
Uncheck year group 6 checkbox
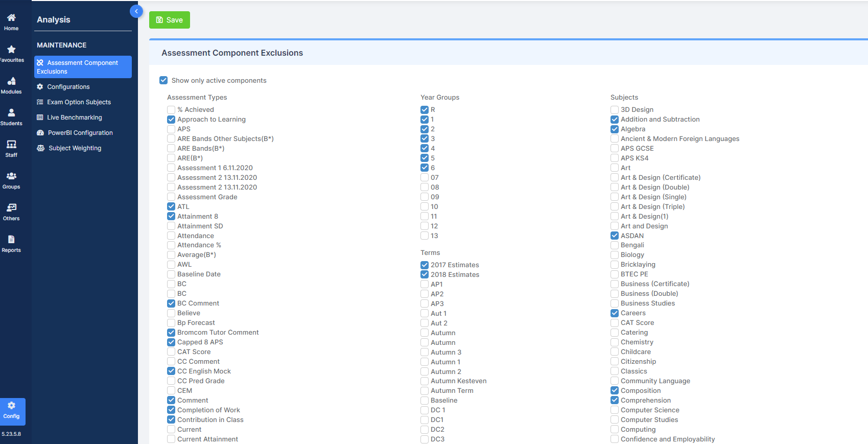click(x=425, y=168)
